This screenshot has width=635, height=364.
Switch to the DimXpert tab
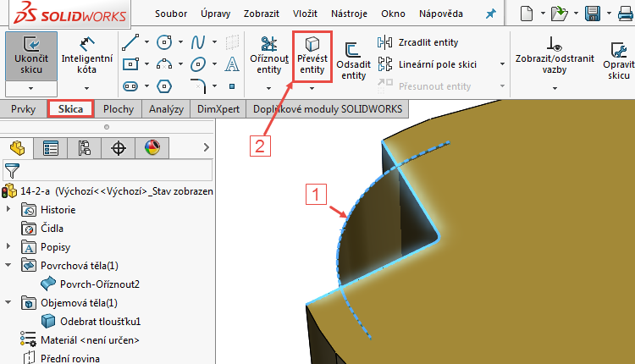coord(218,109)
